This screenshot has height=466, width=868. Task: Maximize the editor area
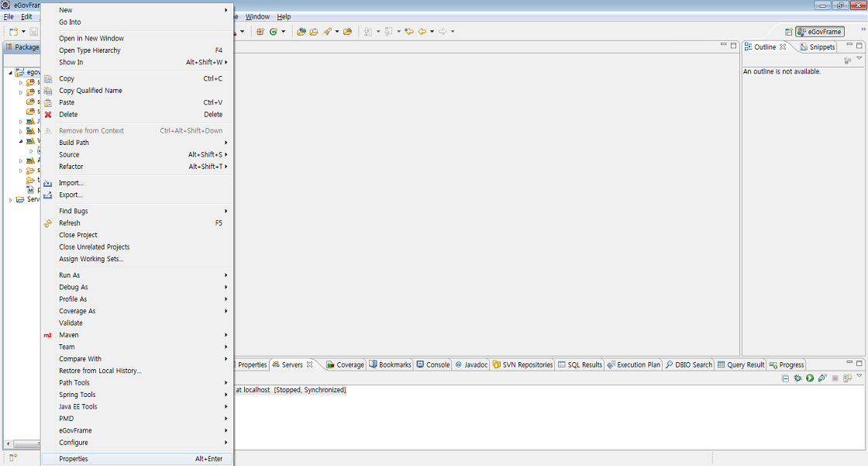click(733, 47)
